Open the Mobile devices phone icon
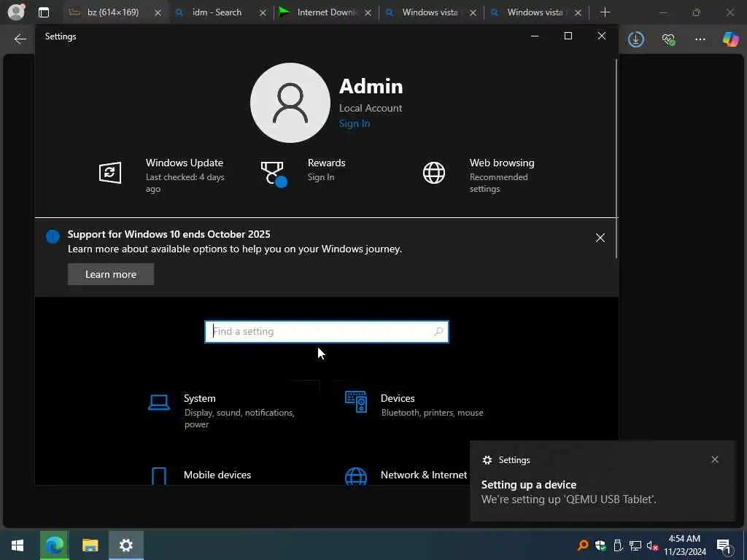The image size is (747, 560). (158, 475)
